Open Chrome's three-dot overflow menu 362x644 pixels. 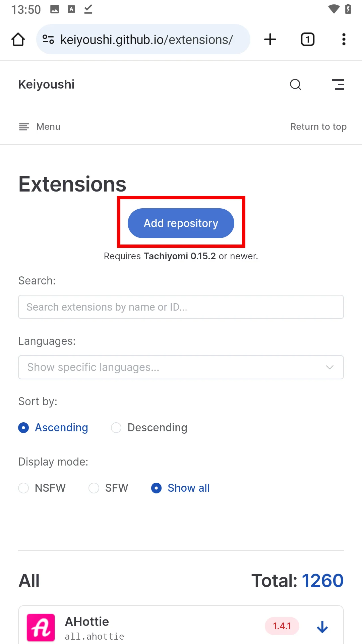coord(344,40)
